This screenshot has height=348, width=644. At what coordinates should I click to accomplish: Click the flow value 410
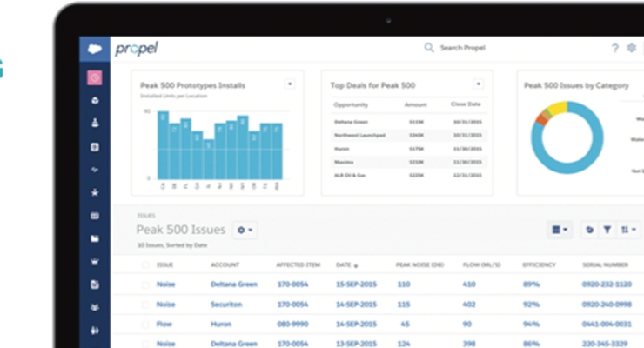469,284
